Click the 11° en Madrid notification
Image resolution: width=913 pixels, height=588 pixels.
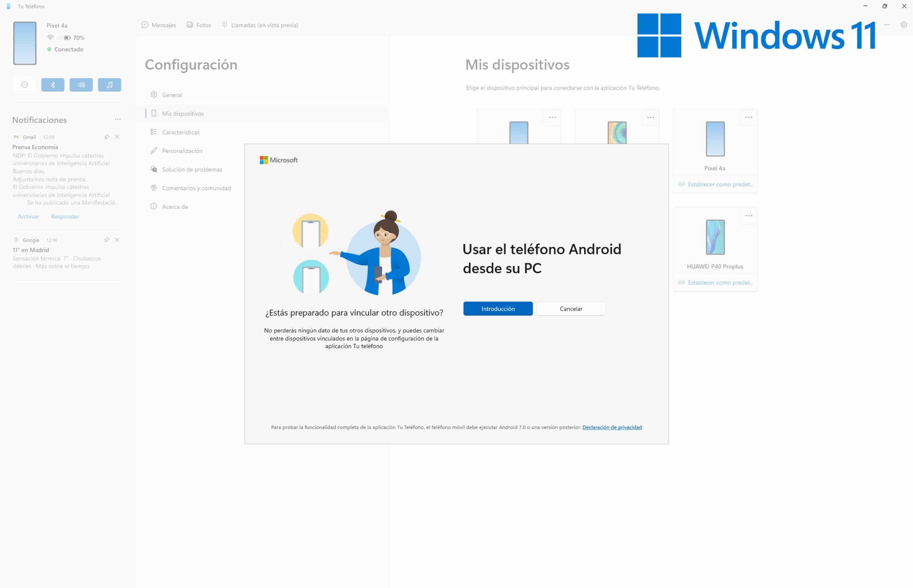coord(31,250)
